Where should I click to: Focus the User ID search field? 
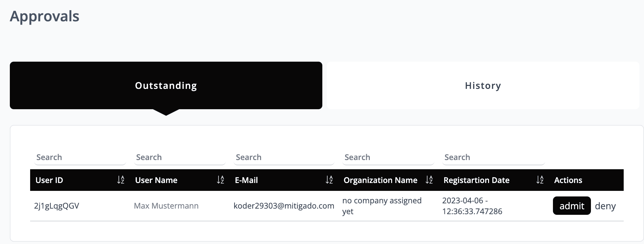coord(80,157)
